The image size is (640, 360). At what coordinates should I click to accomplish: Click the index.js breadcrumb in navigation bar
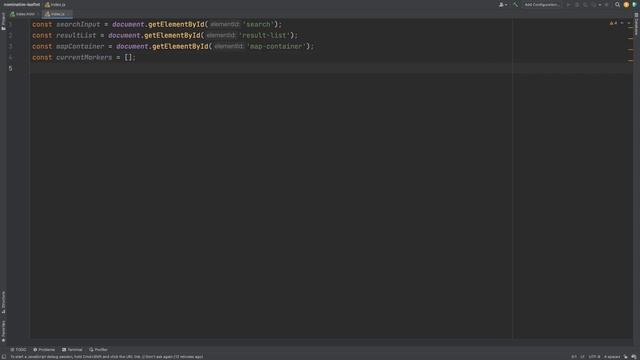55,5
